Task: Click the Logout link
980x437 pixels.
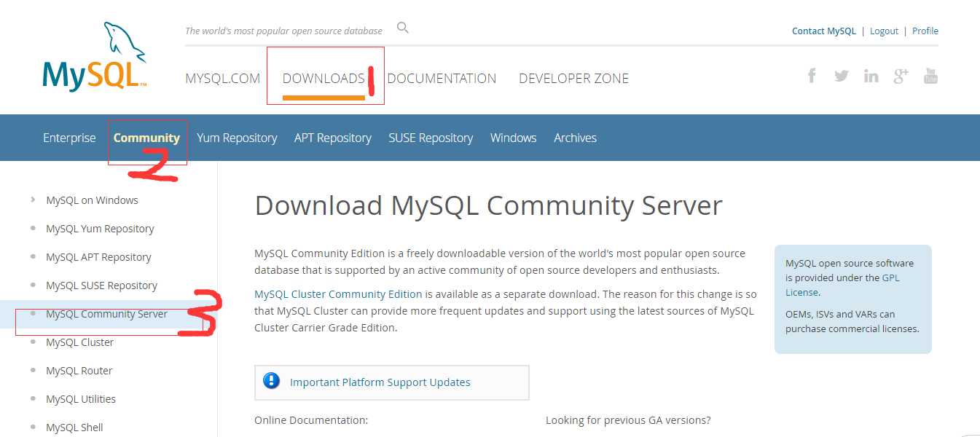Action: click(x=884, y=31)
